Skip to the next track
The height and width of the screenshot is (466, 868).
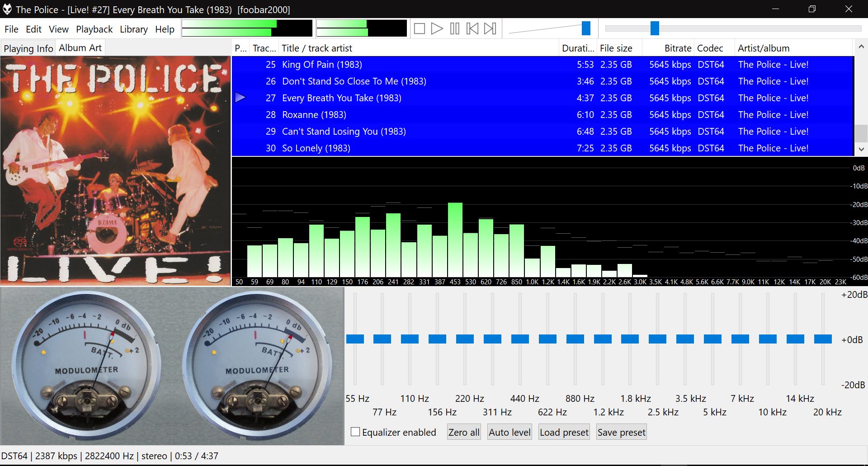pyautogui.click(x=490, y=29)
